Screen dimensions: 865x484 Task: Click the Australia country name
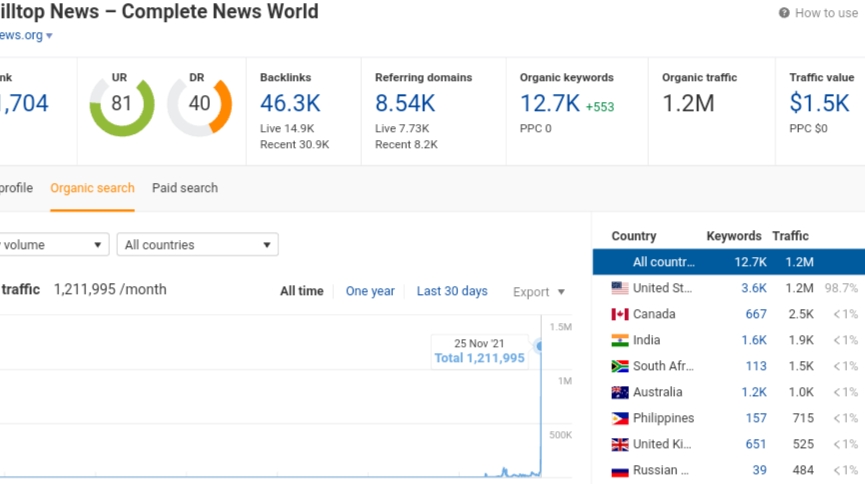(658, 392)
